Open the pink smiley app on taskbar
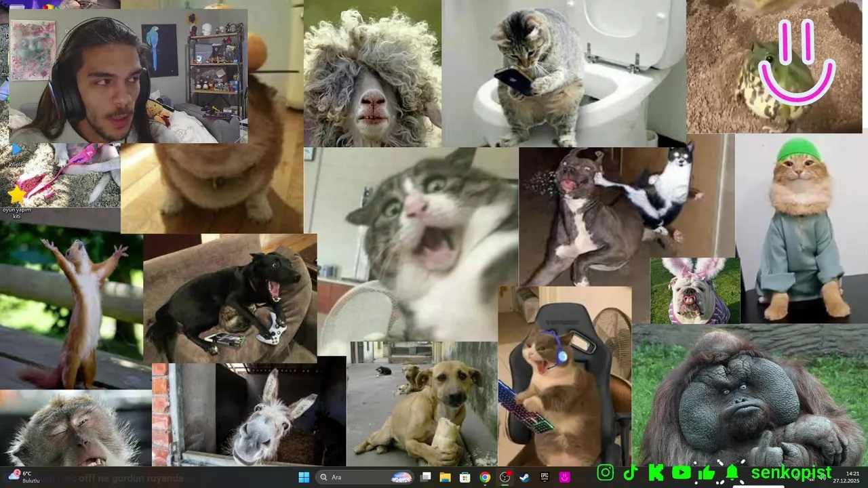 [x=564, y=477]
